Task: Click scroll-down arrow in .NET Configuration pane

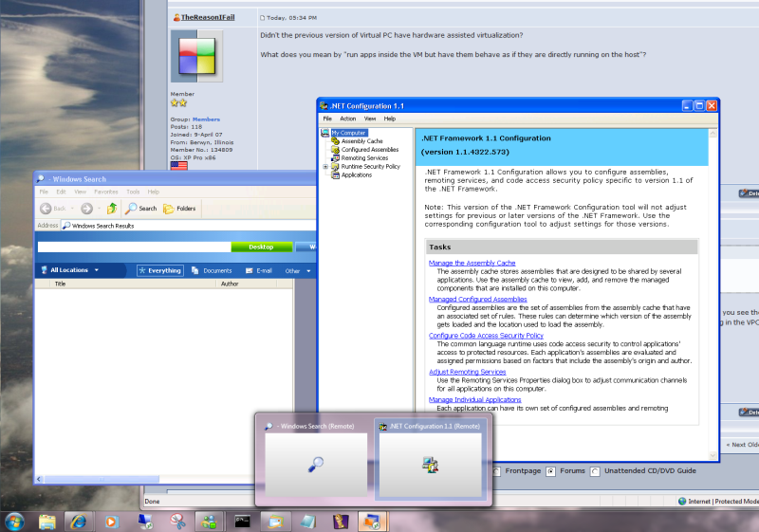Action: 713,455
